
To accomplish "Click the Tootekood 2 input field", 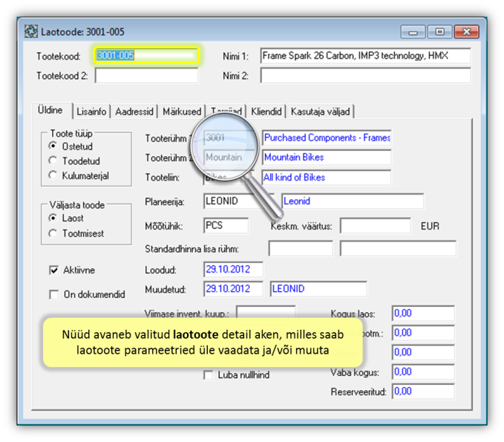I will (147, 76).
